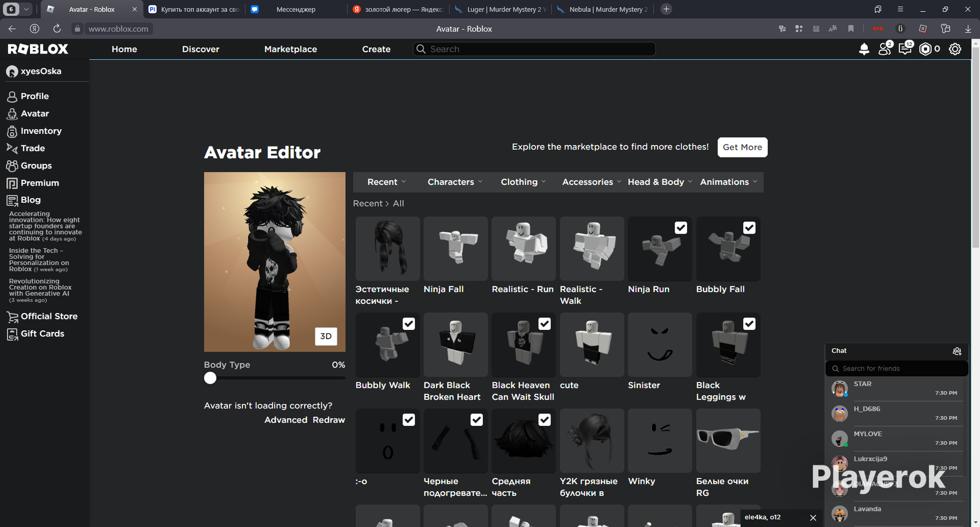Uncheck the Черные подогревате... item checkbox
This screenshot has width=980, height=527.
476,419
